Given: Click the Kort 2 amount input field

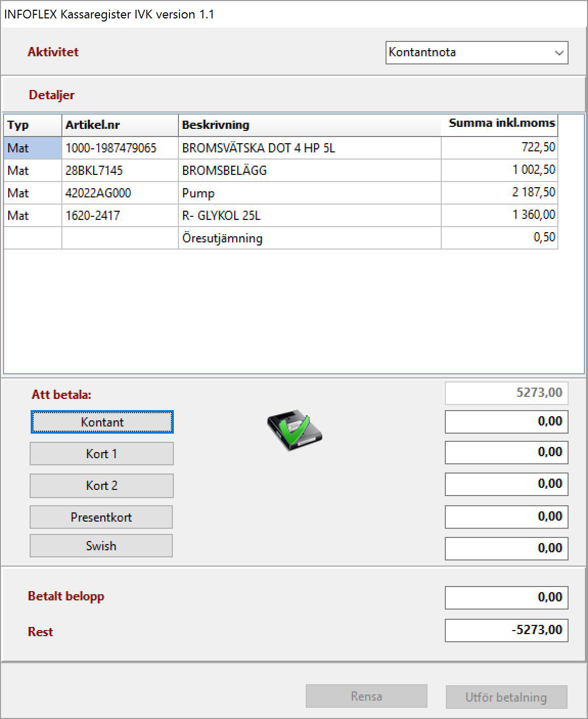Looking at the screenshot, I should pos(507,484).
